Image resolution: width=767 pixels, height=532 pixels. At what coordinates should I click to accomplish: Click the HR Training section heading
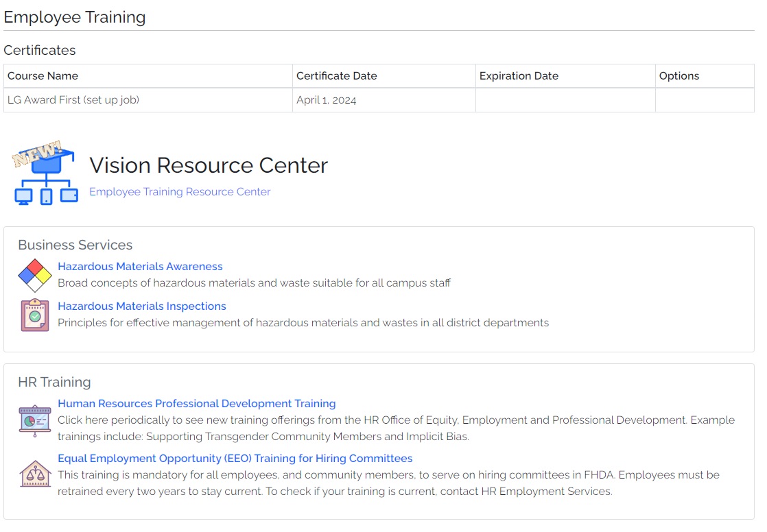click(54, 383)
